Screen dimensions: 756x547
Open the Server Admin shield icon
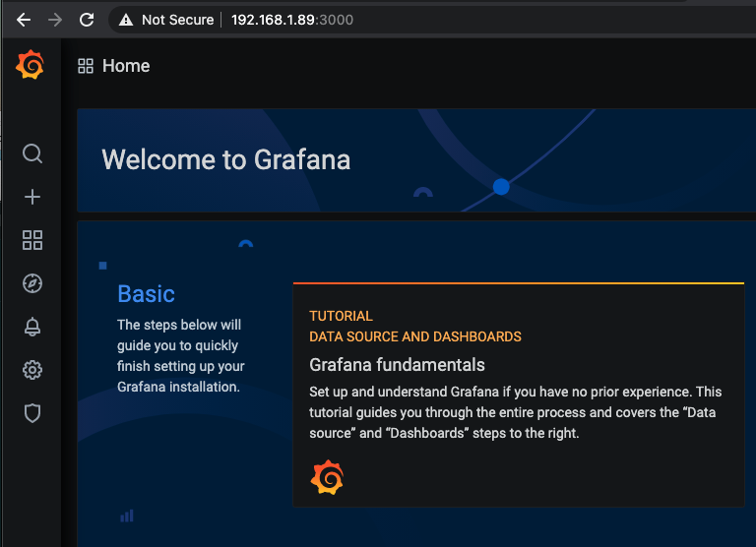[32, 413]
